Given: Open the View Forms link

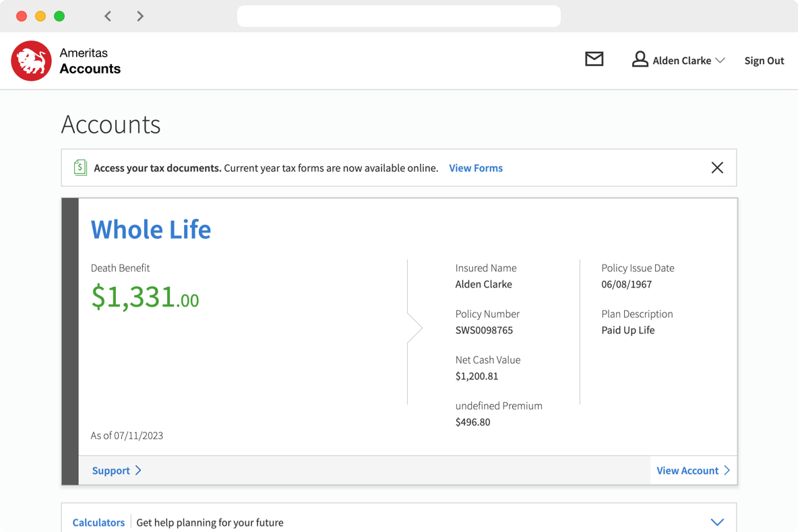Looking at the screenshot, I should (x=476, y=168).
